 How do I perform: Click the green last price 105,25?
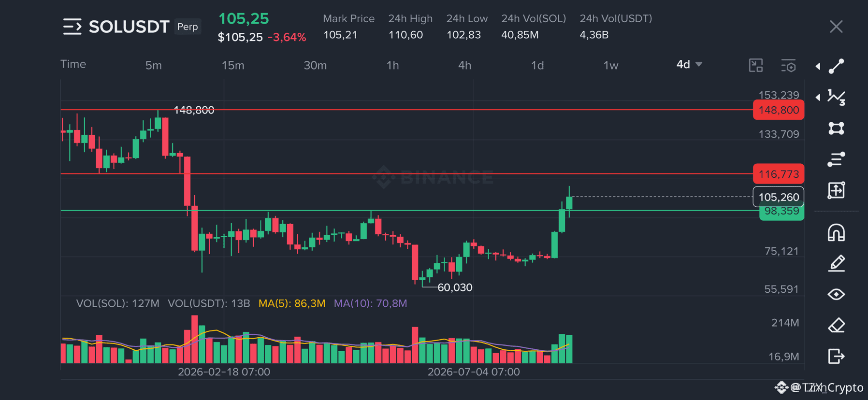244,19
